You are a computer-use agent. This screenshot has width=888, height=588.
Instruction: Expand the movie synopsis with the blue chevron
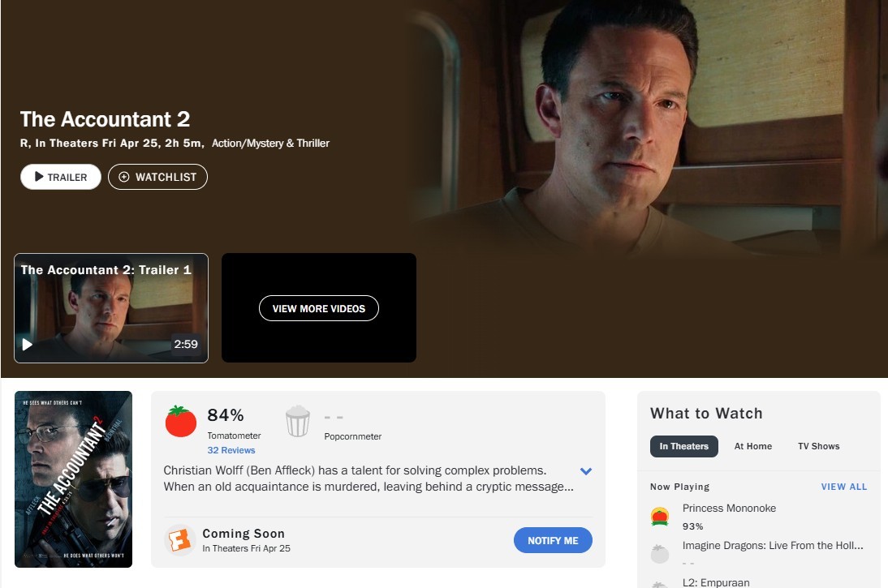586,471
